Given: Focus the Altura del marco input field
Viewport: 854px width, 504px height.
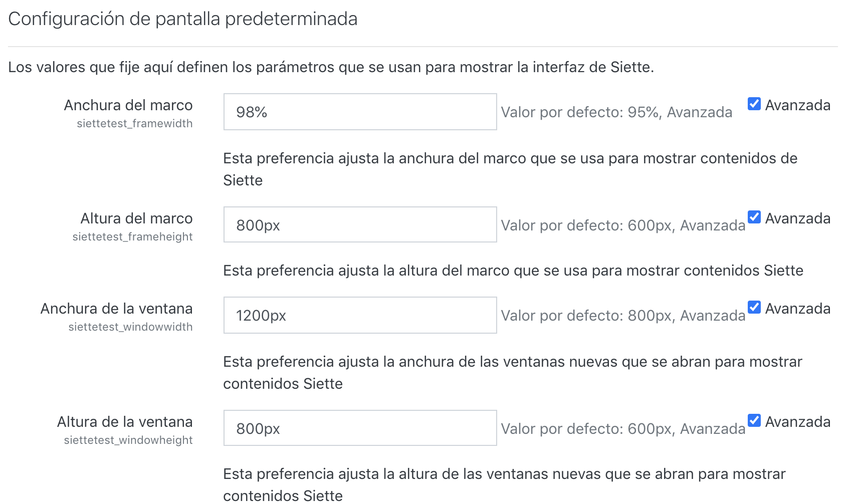Looking at the screenshot, I should point(360,225).
